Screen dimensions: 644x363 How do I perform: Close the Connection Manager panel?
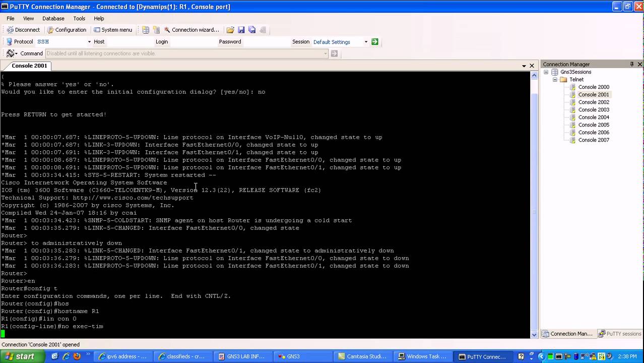click(639, 64)
